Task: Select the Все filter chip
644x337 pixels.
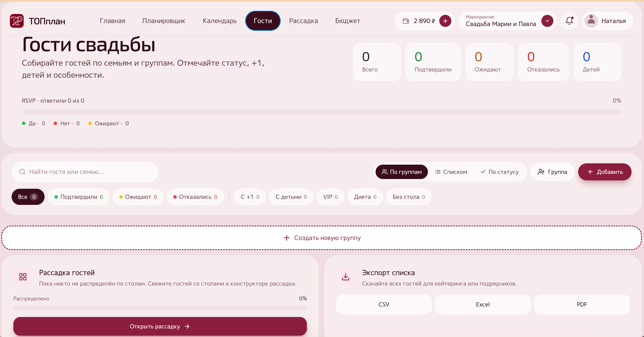Action: (28, 197)
